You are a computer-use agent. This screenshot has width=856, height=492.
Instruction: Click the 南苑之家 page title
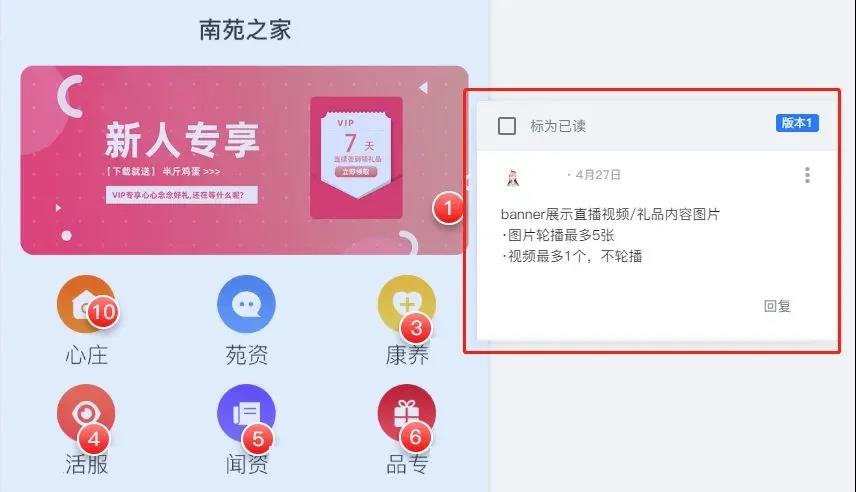tap(245, 29)
